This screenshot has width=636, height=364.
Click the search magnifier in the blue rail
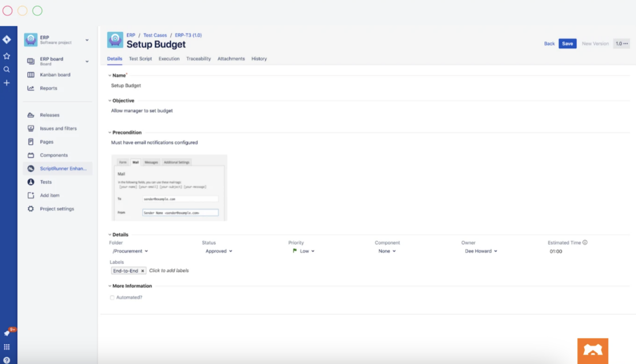point(7,69)
